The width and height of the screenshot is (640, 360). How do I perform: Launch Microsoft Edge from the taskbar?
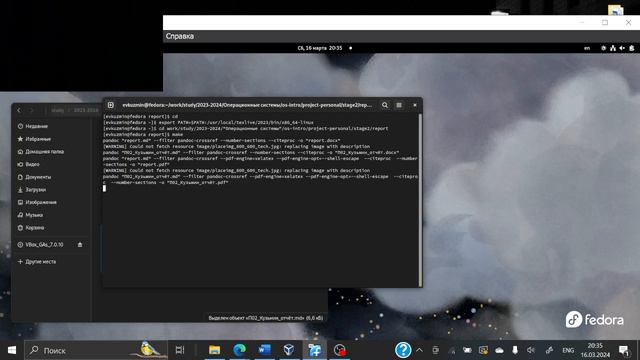(240, 350)
